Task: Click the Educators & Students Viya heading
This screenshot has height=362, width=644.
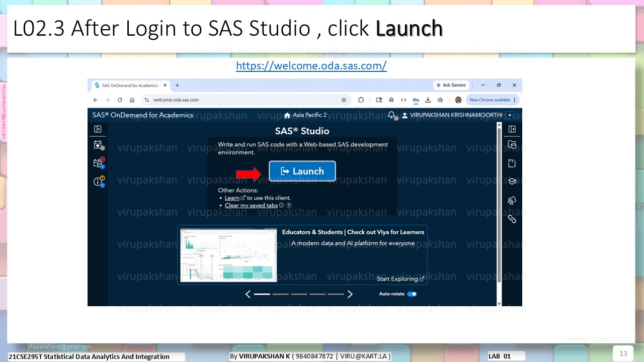Action: [x=353, y=232]
